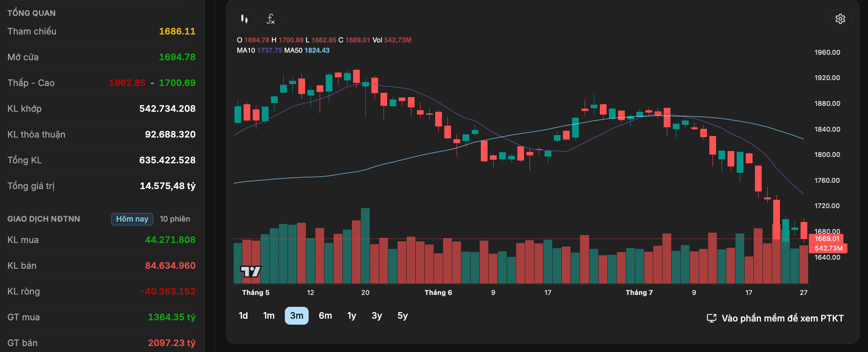Switch chart range to 1y
The image size is (868, 352).
pos(351,316)
